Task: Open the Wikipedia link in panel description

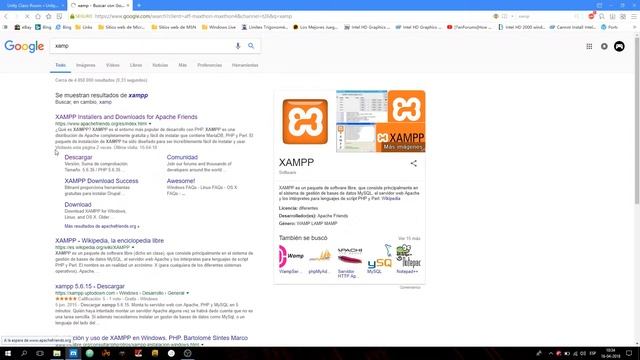Action: click(391, 198)
